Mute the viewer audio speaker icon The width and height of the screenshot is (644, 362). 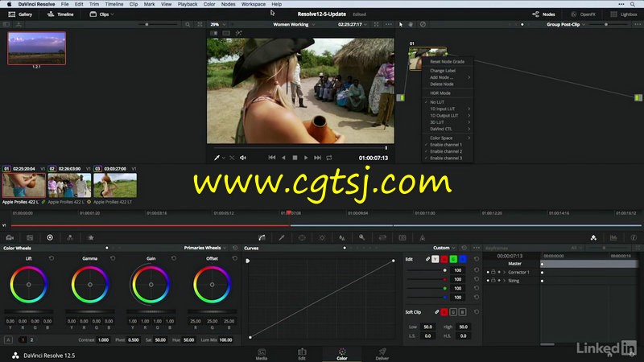243,158
